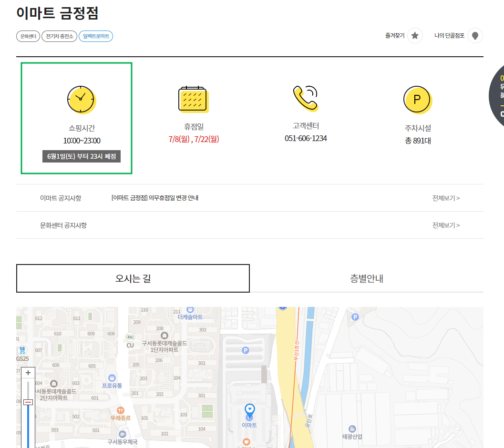Click the CU store icon on map
Screen dimensions: 504x448
(x=130, y=337)
